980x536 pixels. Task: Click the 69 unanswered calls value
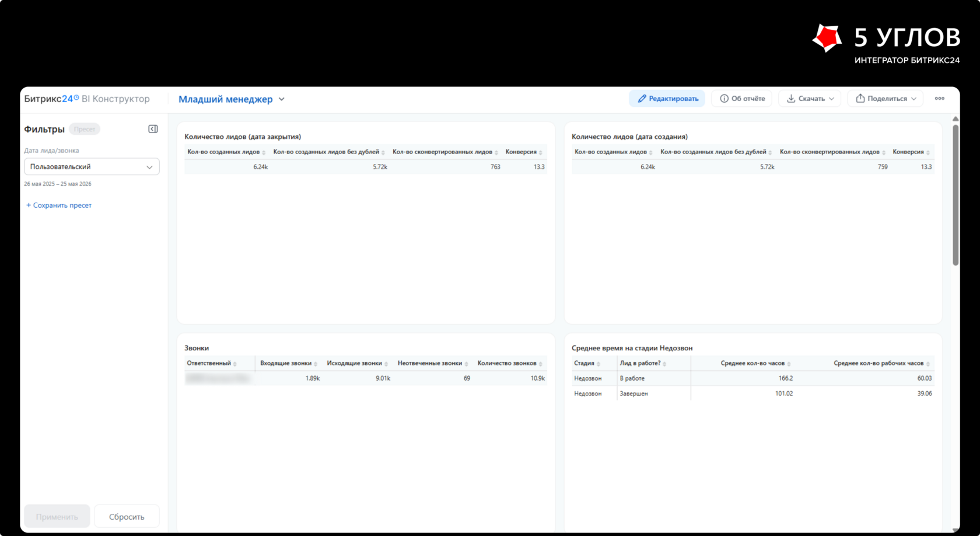(467, 378)
